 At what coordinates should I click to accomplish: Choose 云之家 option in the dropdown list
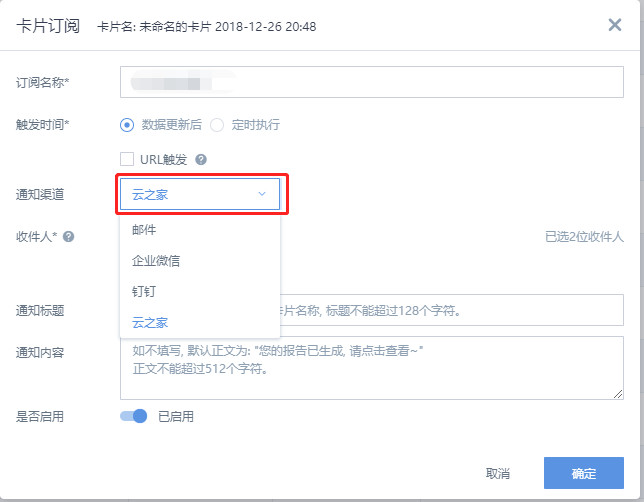(150, 322)
